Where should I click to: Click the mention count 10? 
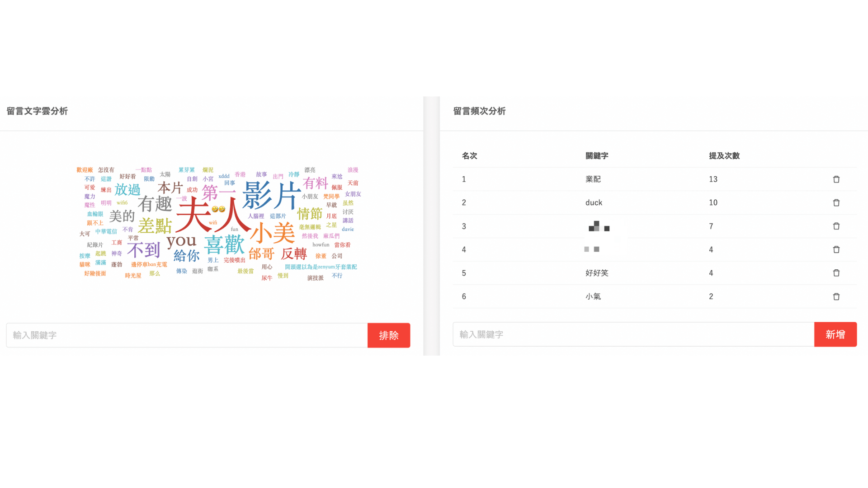(x=713, y=203)
